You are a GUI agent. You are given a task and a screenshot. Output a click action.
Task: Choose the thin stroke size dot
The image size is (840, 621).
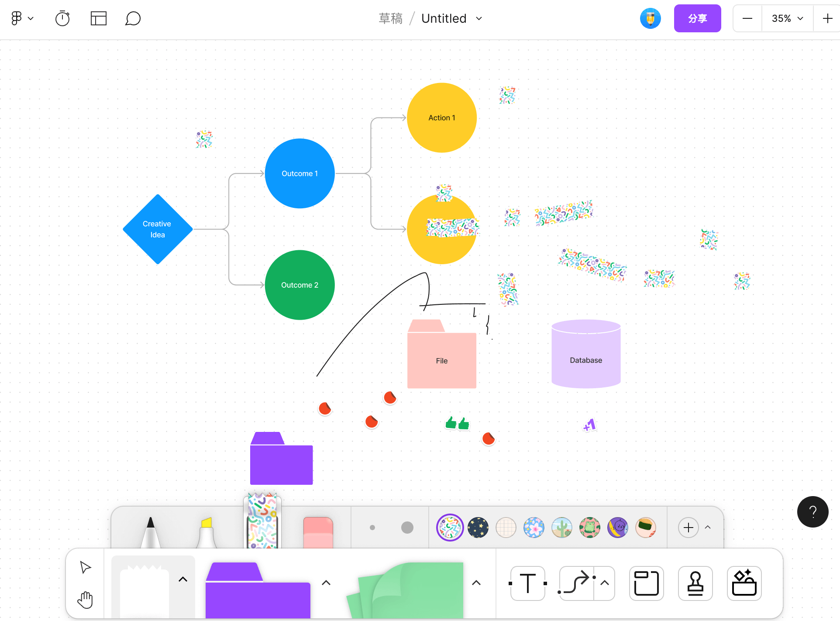pyautogui.click(x=372, y=528)
